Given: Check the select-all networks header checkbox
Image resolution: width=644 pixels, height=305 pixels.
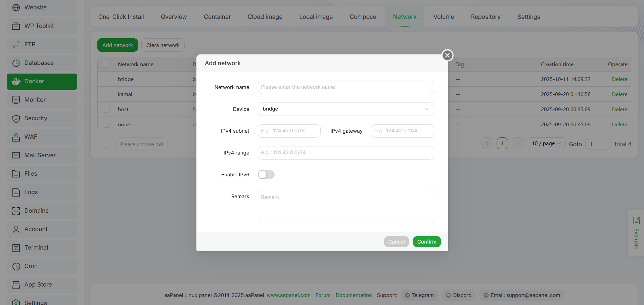Looking at the screenshot, I should click(106, 64).
